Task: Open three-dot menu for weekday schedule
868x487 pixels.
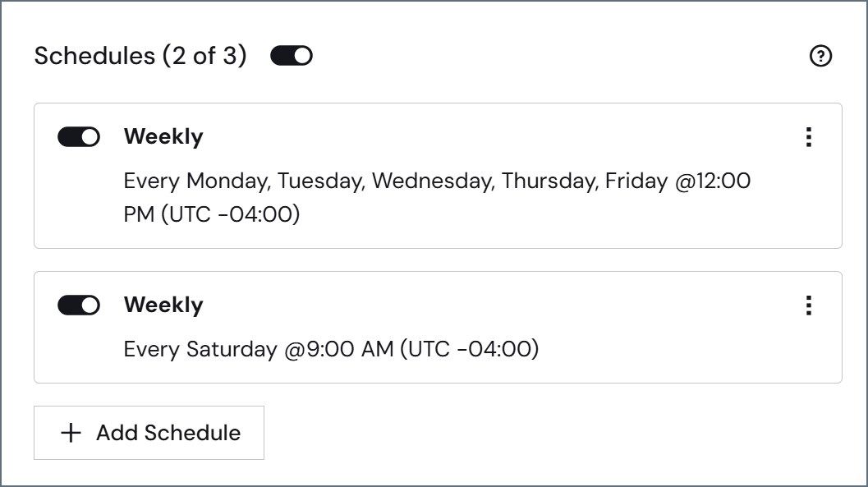Action: 809,137
